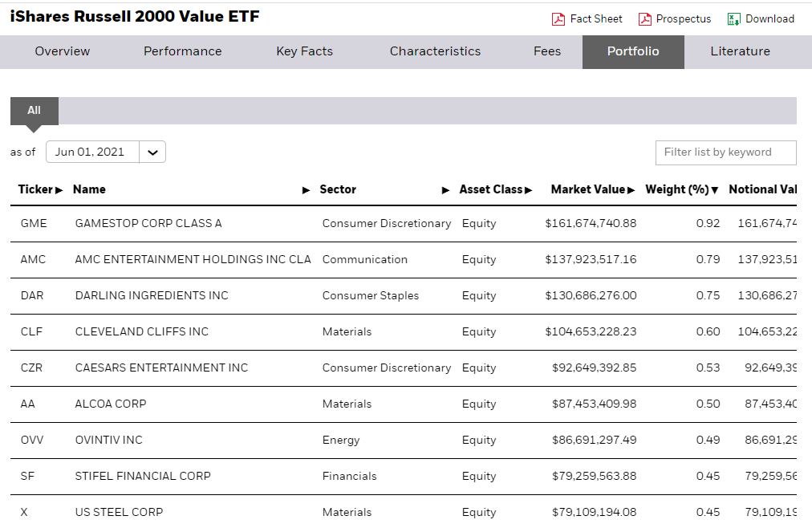Switch to the Performance tab
The height and width of the screenshot is (528, 812).
click(x=183, y=52)
